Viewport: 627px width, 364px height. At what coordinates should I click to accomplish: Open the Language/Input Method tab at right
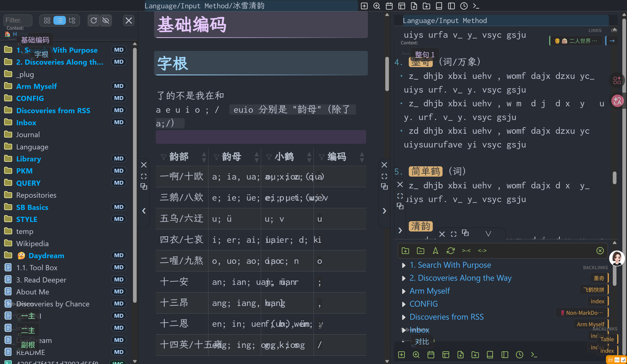click(445, 21)
